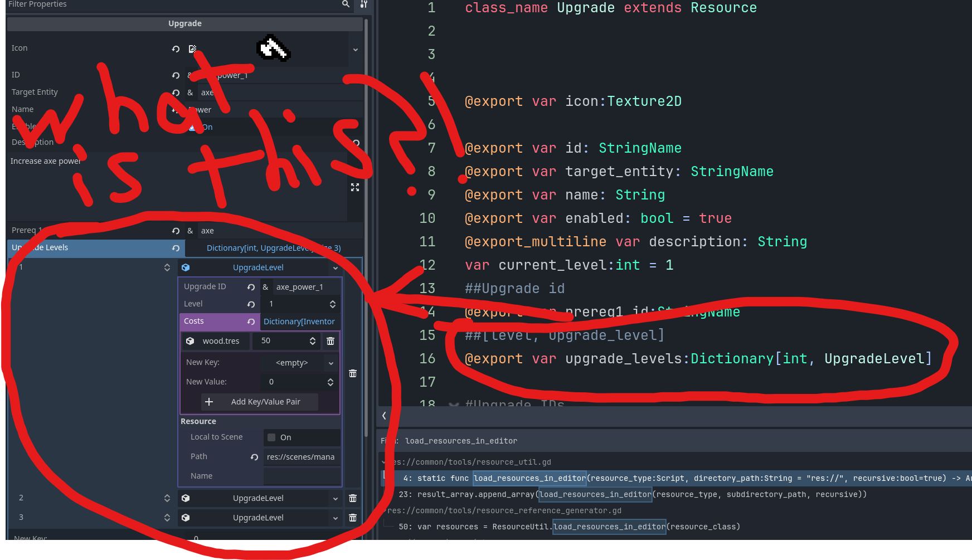
Task: Expand Description into fullscreen editor
Action: point(355,187)
